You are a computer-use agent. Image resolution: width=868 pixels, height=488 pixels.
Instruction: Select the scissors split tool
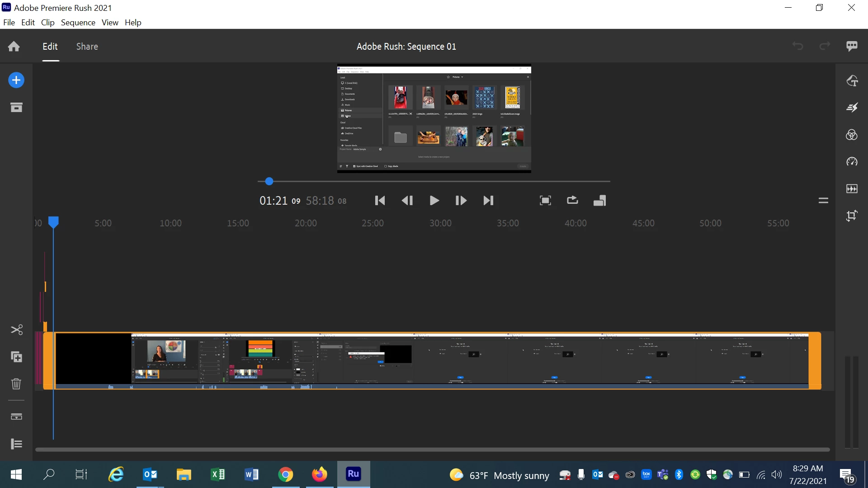pos(17,330)
